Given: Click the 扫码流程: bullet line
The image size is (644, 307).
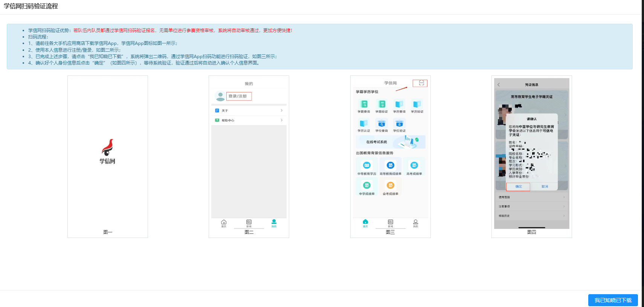Looking at the screenshot, I should [38, 37].
